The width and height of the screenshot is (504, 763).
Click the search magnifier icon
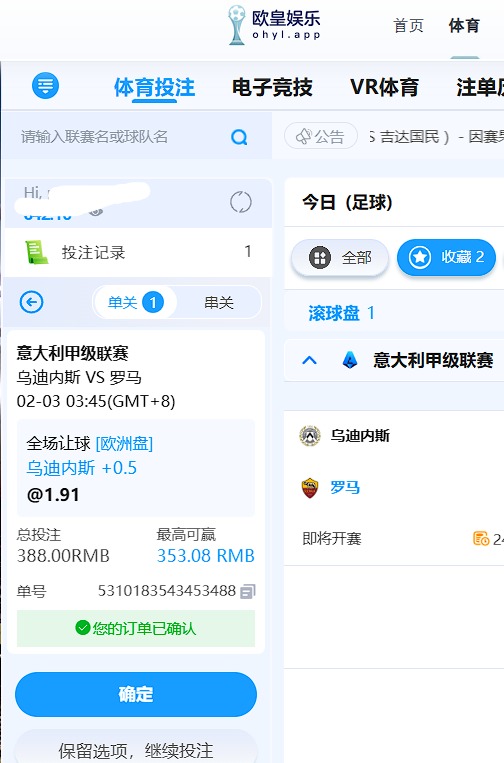pos(239,137)
